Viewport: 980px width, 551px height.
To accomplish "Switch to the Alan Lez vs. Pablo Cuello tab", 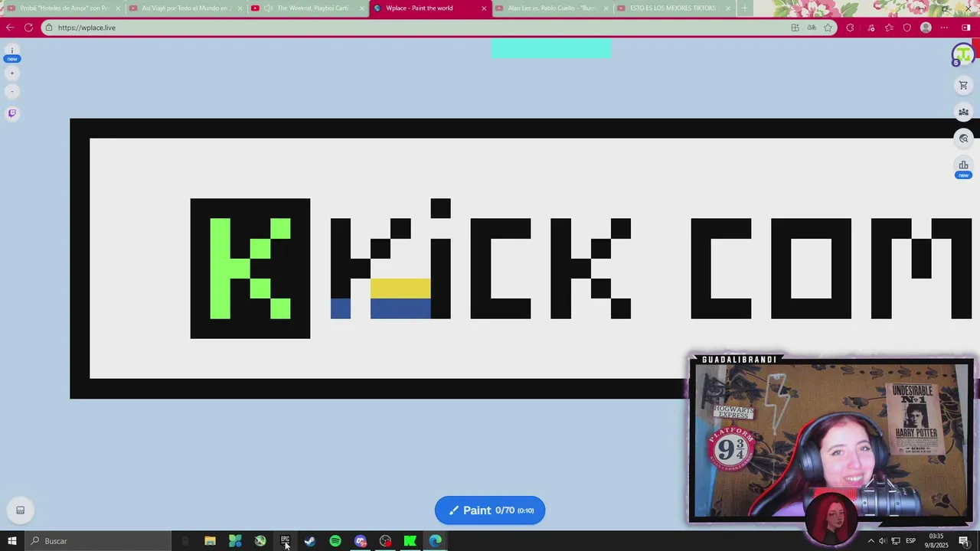I will click(x=551, y=8).
